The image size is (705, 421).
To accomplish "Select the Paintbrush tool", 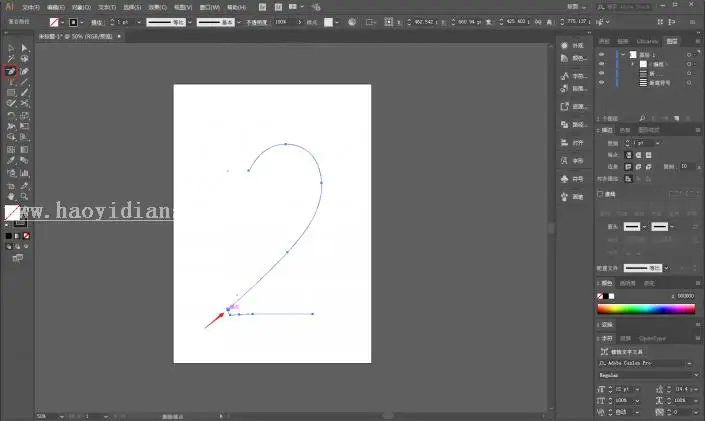I will pyautogui.click(x=24, y=93).
